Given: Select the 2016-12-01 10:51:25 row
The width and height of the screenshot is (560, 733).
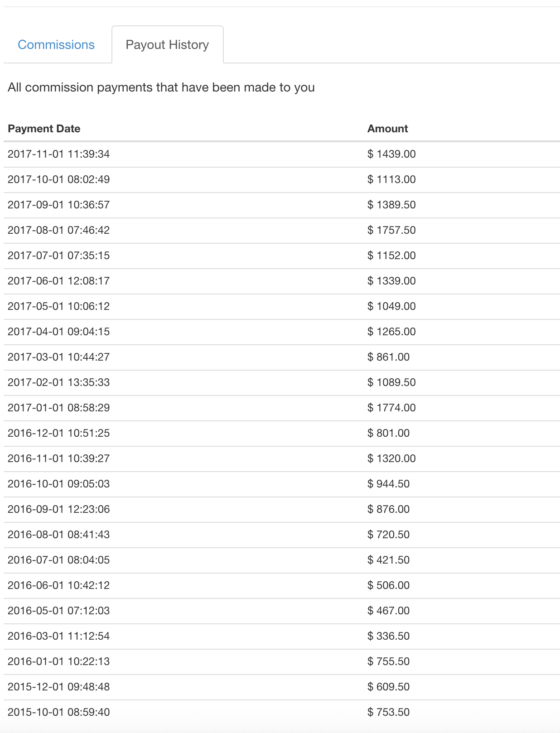Looking at the screenshot, I should tap(282, 433).
